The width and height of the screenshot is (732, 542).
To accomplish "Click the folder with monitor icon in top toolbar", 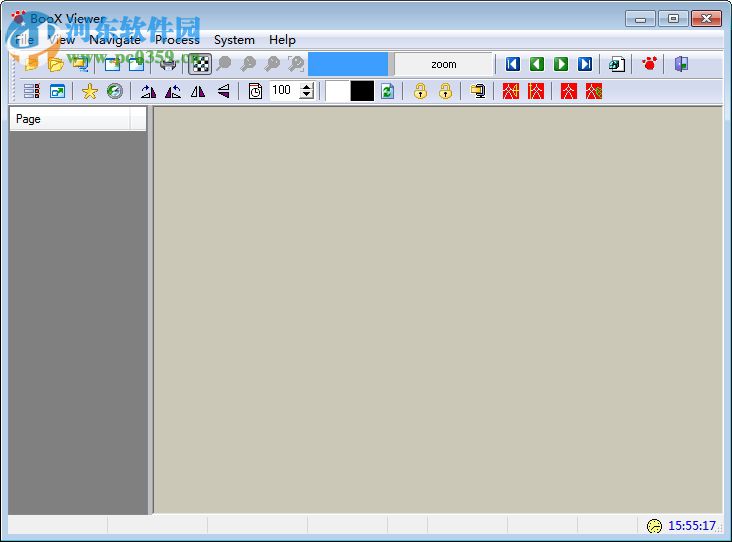I will click(80, 64).
